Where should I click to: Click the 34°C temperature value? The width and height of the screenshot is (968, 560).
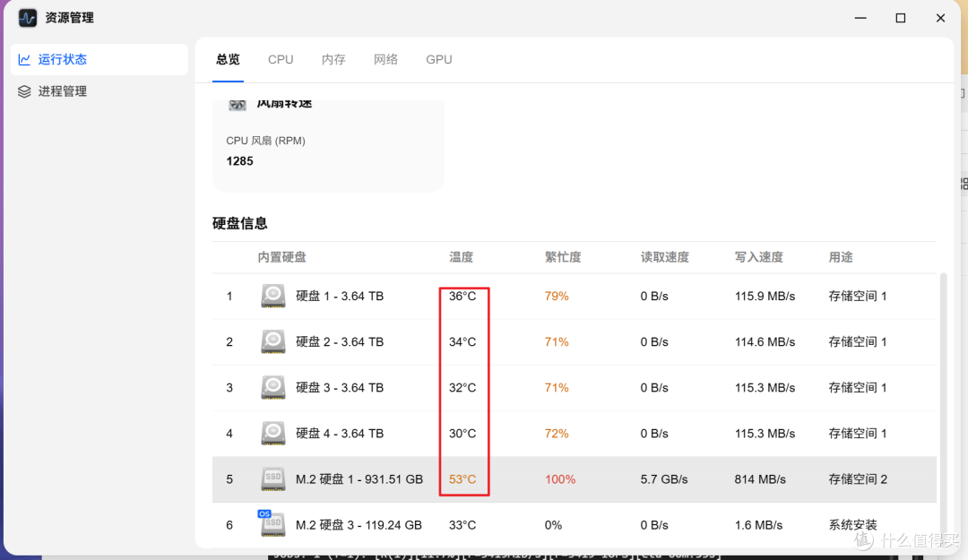pos(462,341)
